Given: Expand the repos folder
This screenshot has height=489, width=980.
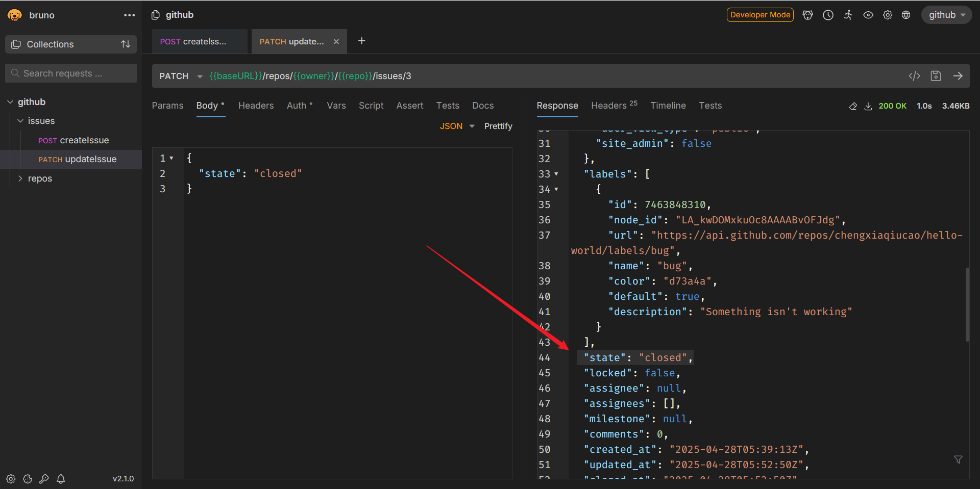Looking at the screenshot, I should point(20,178).
